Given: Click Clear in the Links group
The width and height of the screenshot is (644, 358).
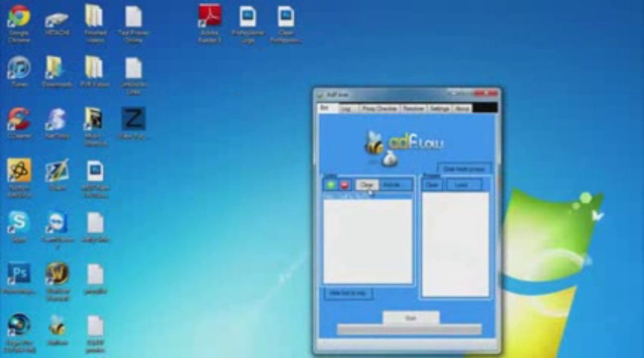Looking at the screenshot, I should 367,185.
